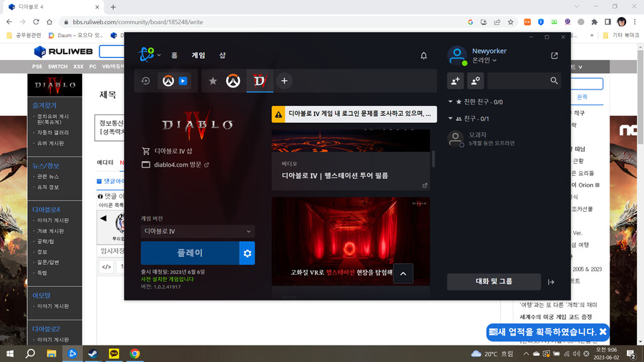Screen dimensions: 644x362
Task: Collapse the friends panel arrow icon
Action: tap(551, 282)
